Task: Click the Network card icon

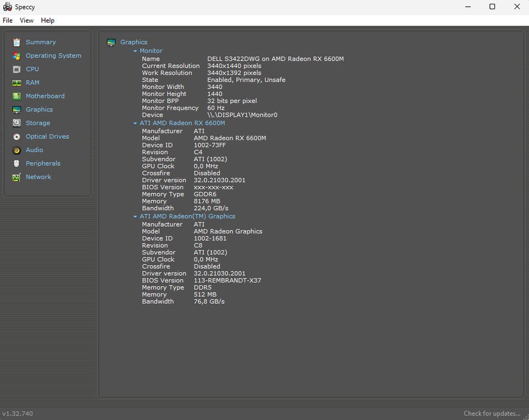Action: point(17,177)
